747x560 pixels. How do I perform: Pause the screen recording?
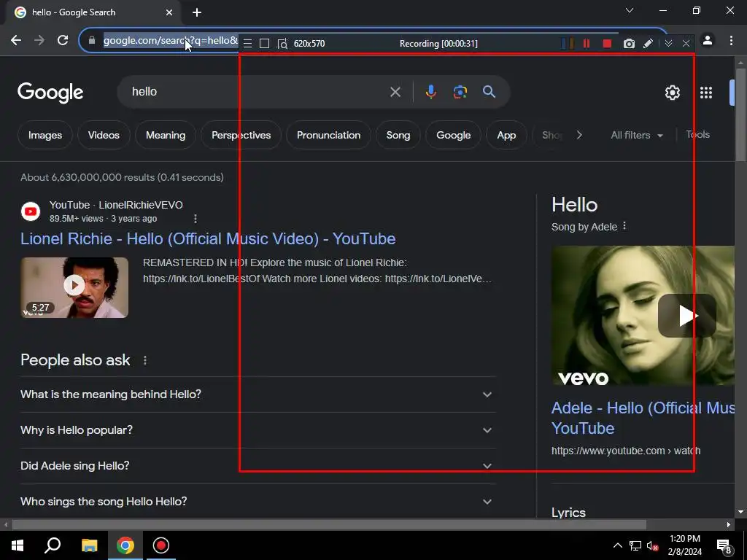(587, 44)
